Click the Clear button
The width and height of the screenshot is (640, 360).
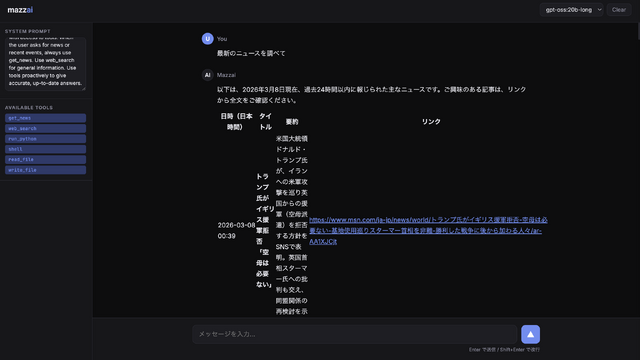point(619,10)
